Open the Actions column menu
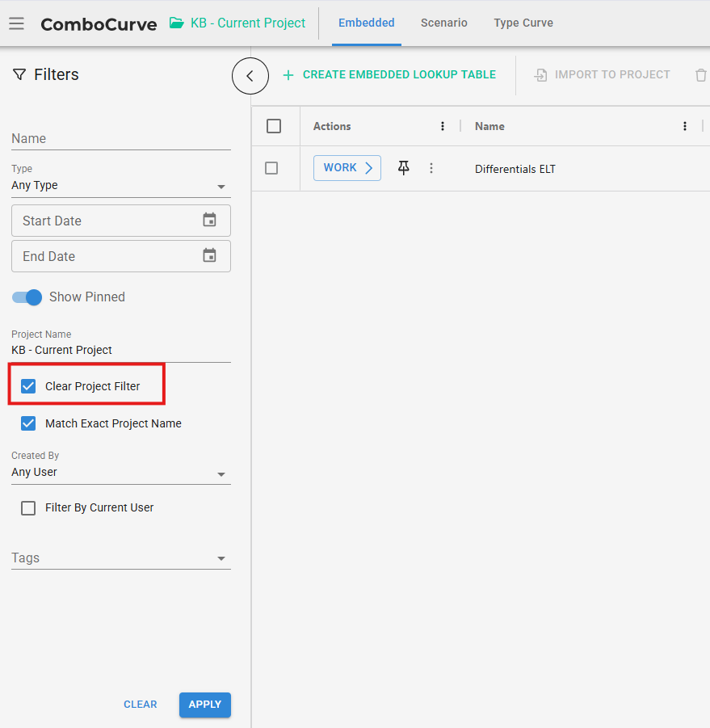Image resolution: width=710 pixels, height=728 pixels. pos(443,126)
